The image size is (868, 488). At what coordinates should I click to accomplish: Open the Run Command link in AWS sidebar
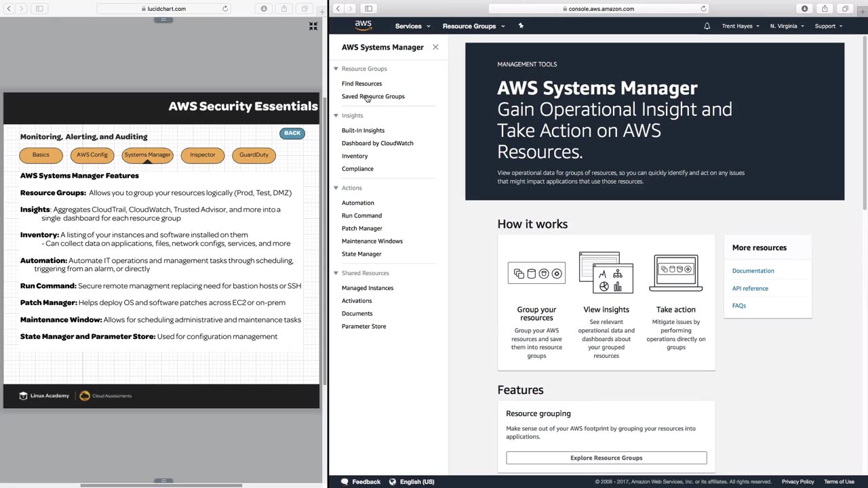(361, 216)
